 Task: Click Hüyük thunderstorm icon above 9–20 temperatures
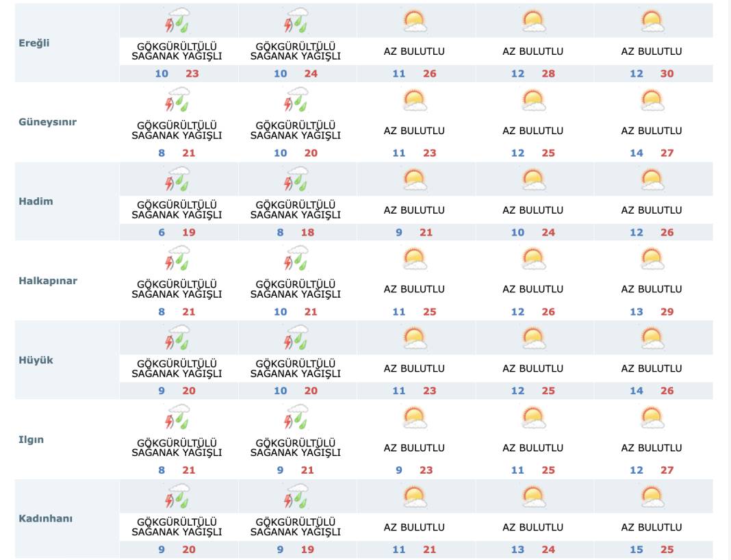[178, 338]
